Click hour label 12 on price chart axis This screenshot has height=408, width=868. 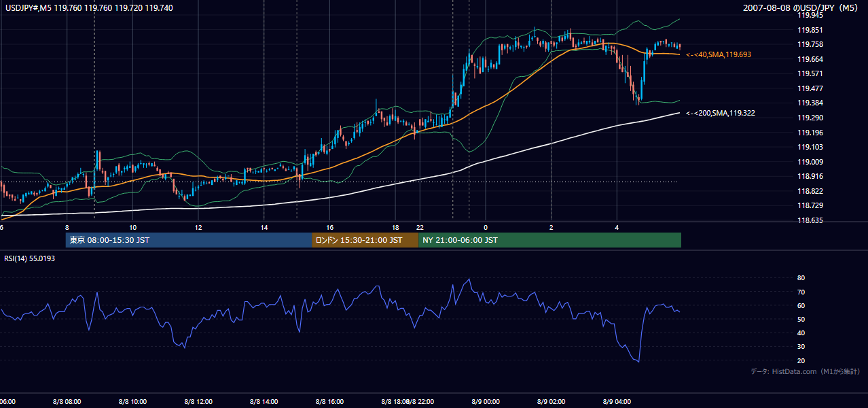[x=198, y=227]
